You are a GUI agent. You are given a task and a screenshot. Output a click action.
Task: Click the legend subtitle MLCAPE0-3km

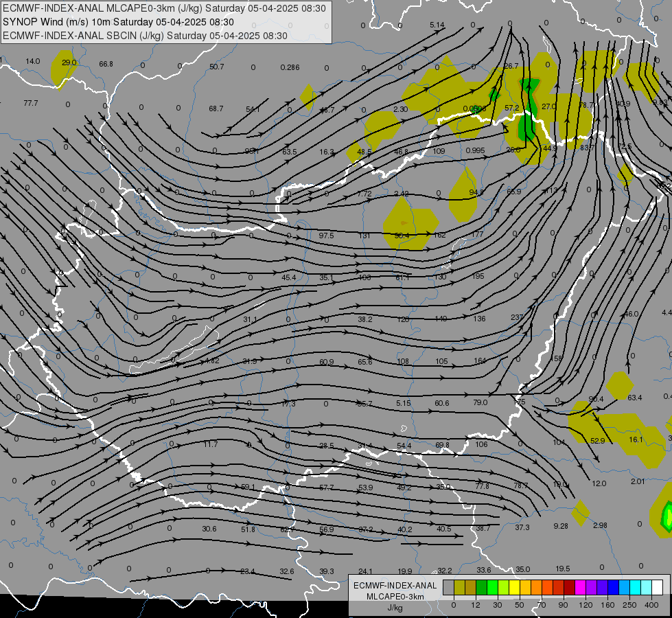(395, 597)
